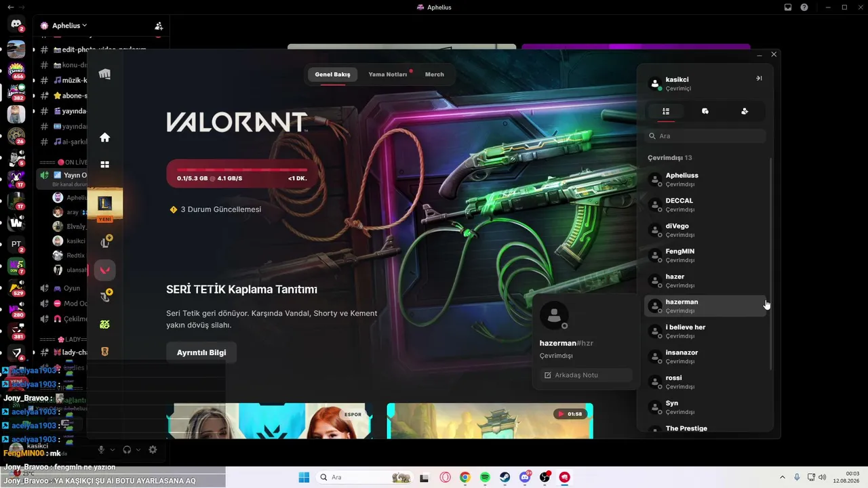Image resolution: width=868 pixels, height=488 pixels.
Task: Open Riot Client home page
Action: pos(104,138)
